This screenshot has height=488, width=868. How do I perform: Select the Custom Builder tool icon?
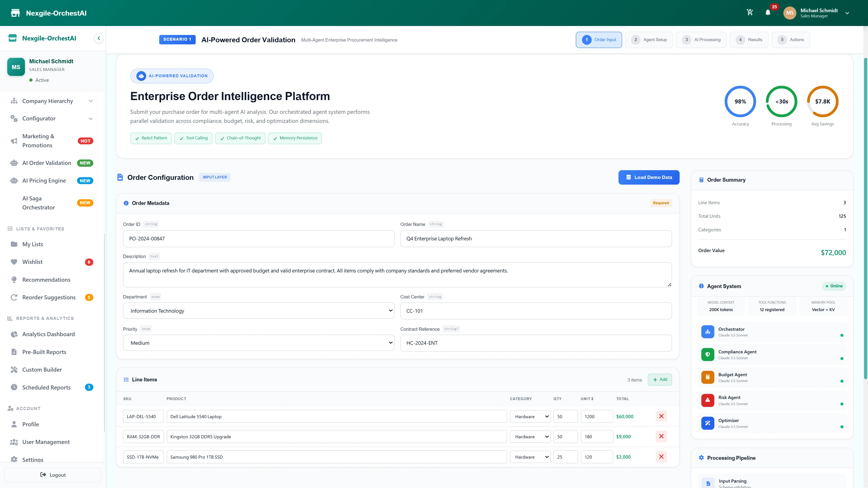pyautogui.click(x=14, y=369)
